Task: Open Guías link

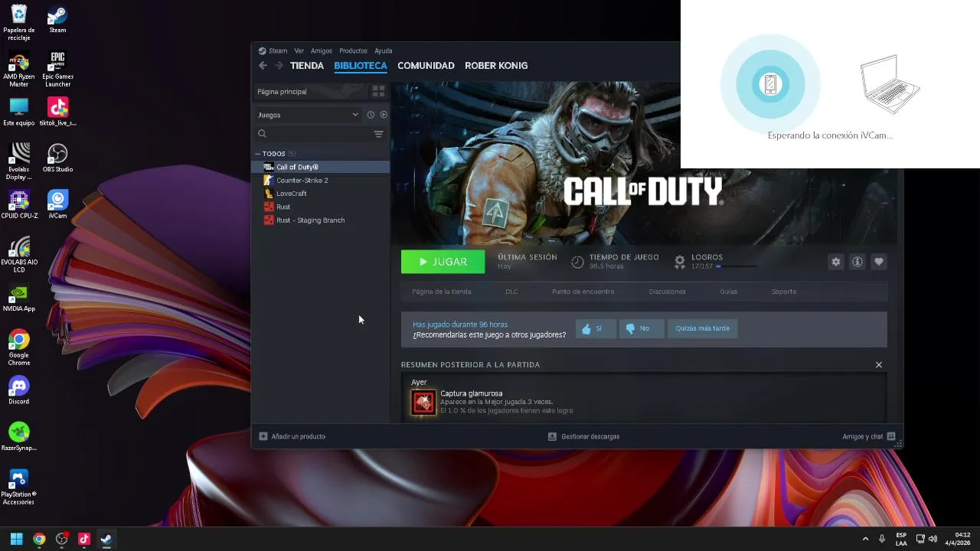Action: [728, 292]
